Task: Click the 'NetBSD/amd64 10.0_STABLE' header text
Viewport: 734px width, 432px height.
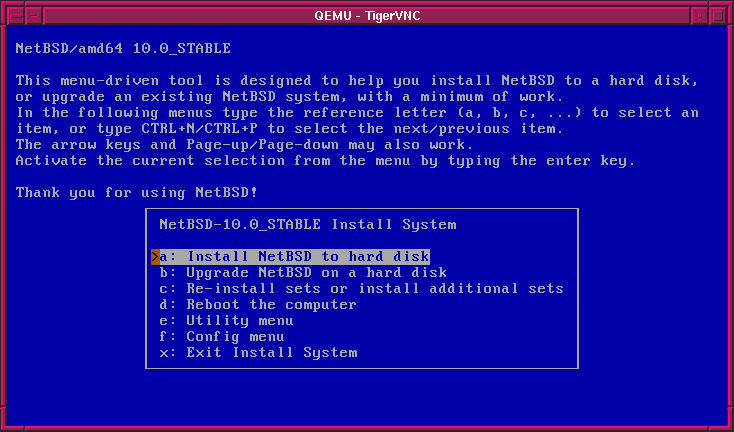Action: click(123, 48)
